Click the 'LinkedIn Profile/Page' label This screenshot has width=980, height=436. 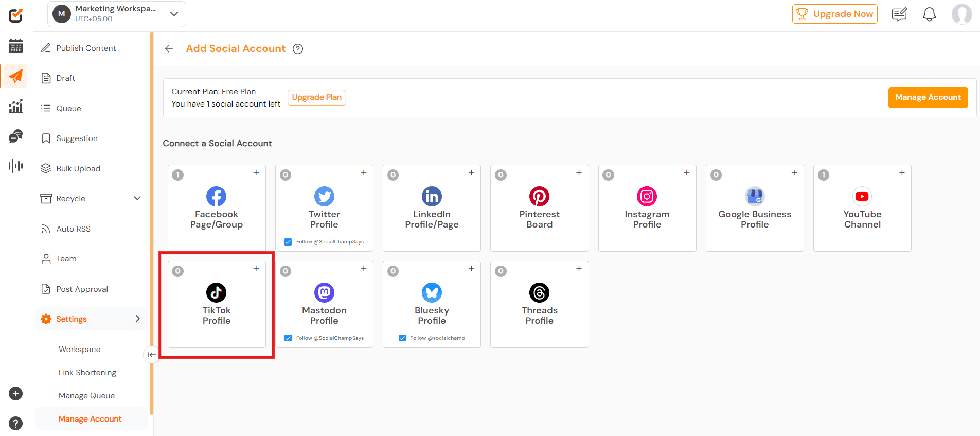pos(432,219)
